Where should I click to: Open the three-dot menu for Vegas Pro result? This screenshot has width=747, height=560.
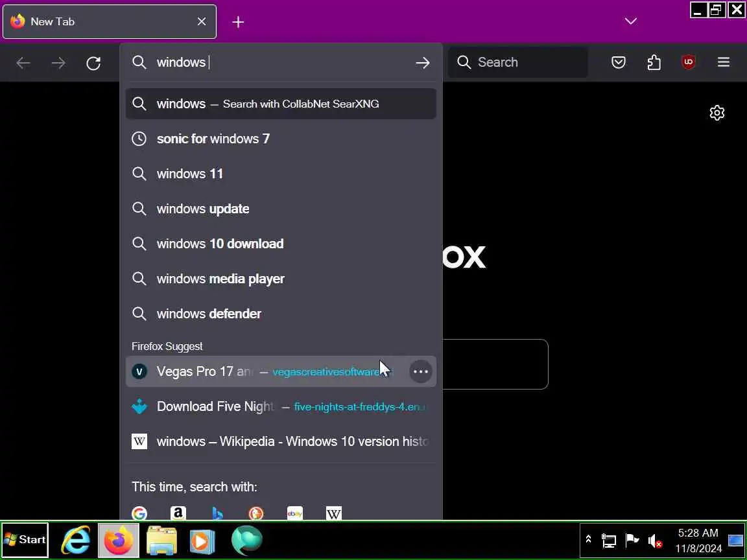[x=421, y=371]
